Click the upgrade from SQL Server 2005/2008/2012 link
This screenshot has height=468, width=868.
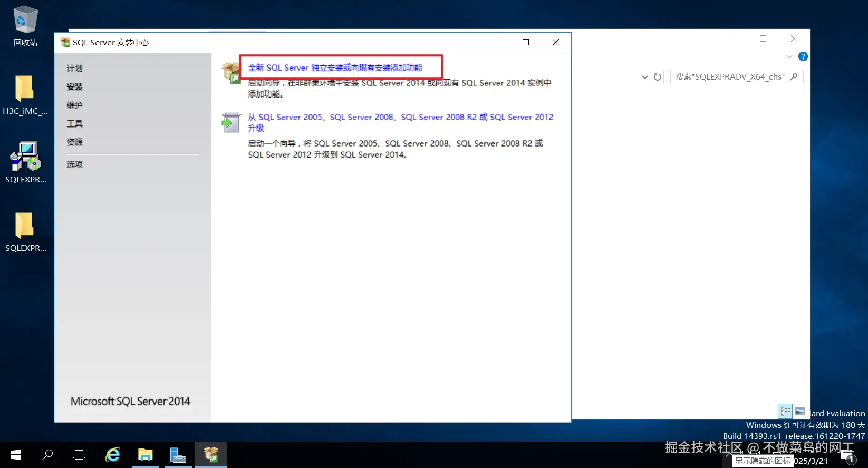(401, 122)
